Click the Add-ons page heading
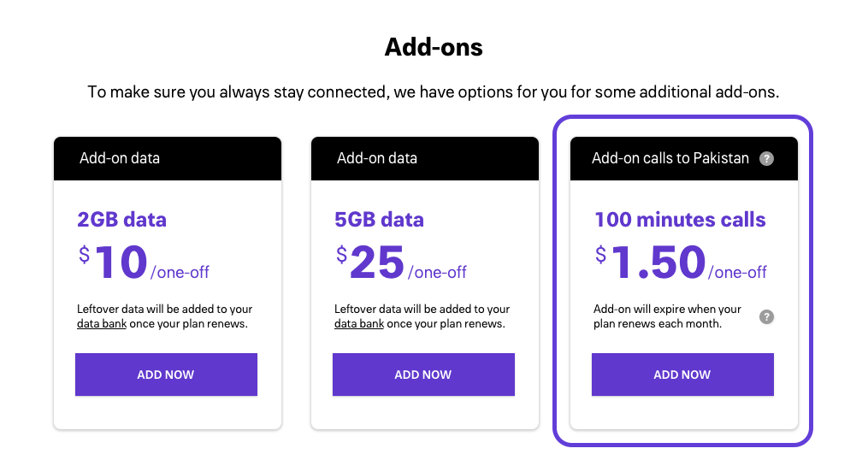Image resolution: width=868 pixels, height=472 pixels. pyautogui.click(x=434, y=47)
